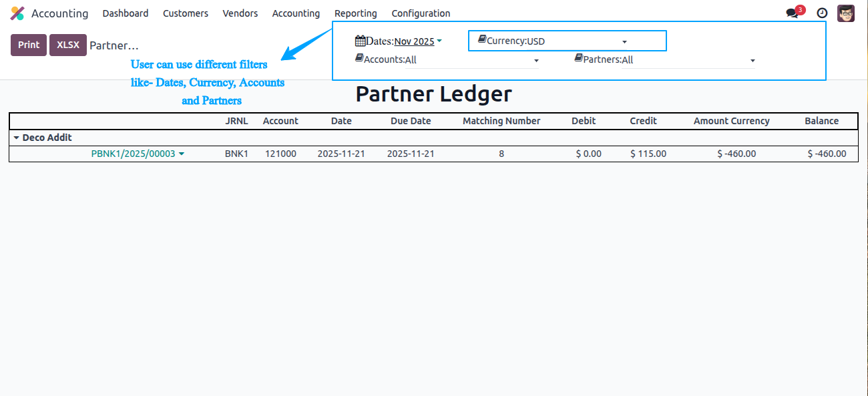Screen dimensions: 868x396
Task: Click the calendar icon beside Dates
Action: pyautogui.click(x=360, y=41)
